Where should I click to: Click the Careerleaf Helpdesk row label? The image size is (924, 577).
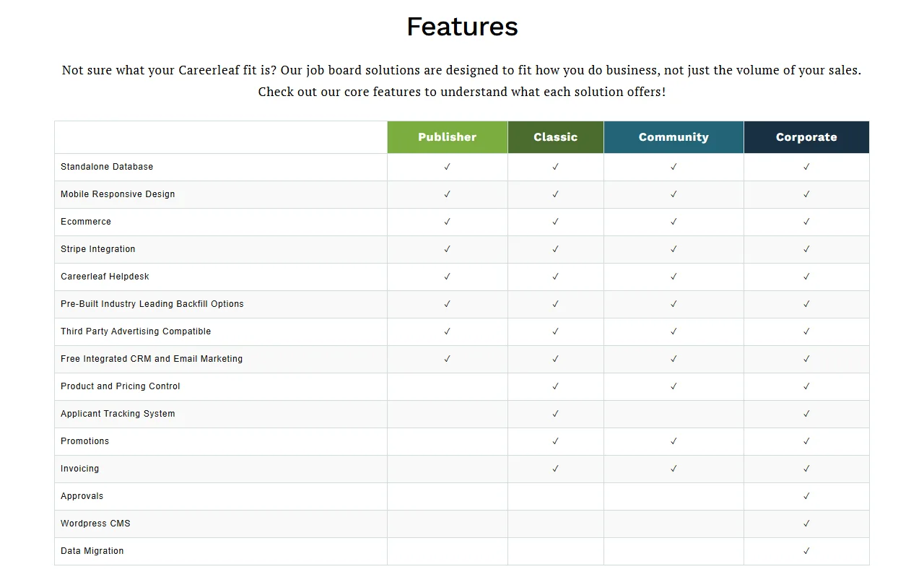coord(105,277)
